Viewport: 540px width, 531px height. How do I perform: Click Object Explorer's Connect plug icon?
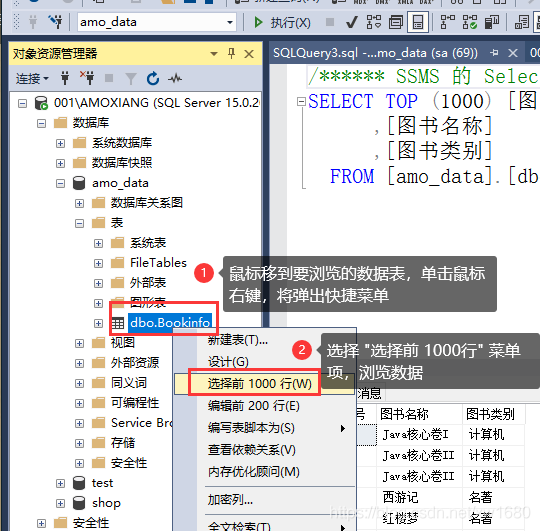pos(65,78)
